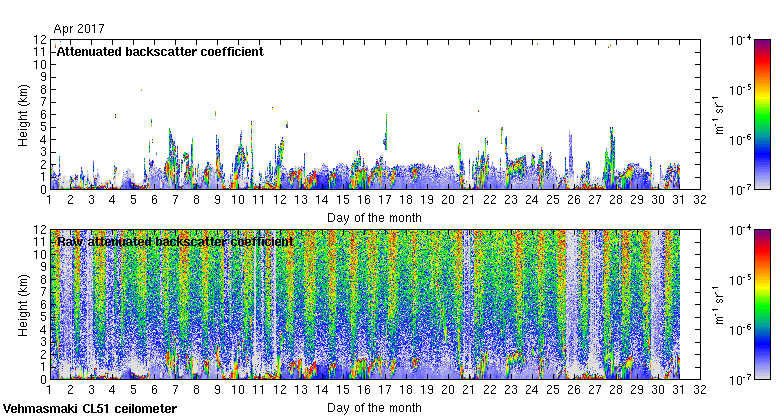780x420 pixels.
Task: Click the top plot 'Height (km)' axis label
Action: coord(23,115)
